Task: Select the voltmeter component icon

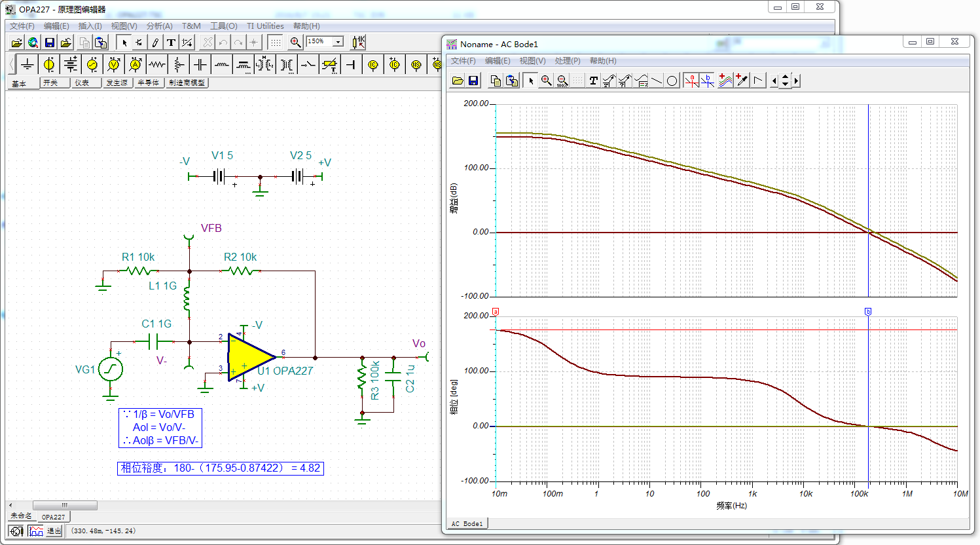Action: (x=114, y=64)
